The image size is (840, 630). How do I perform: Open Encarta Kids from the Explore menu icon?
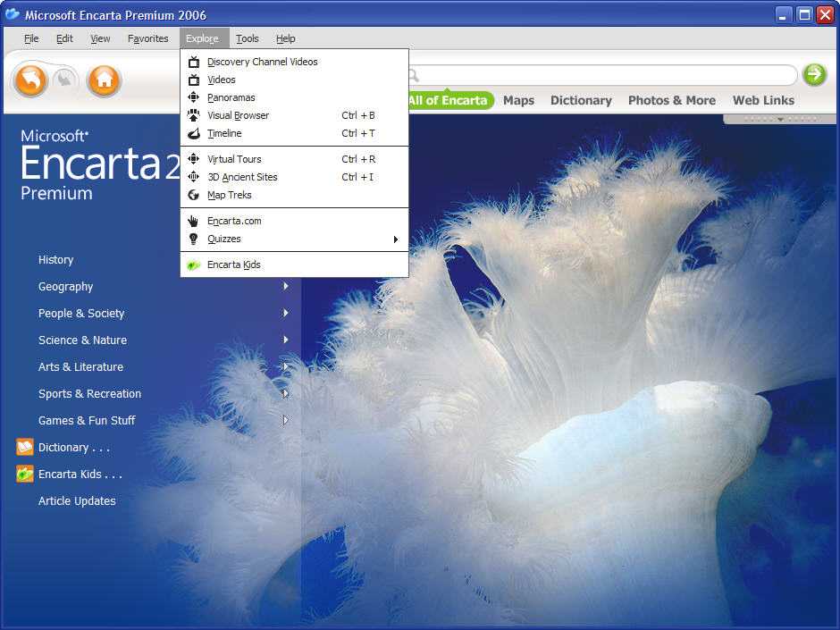pyautogui.click(x=193, y=265)
